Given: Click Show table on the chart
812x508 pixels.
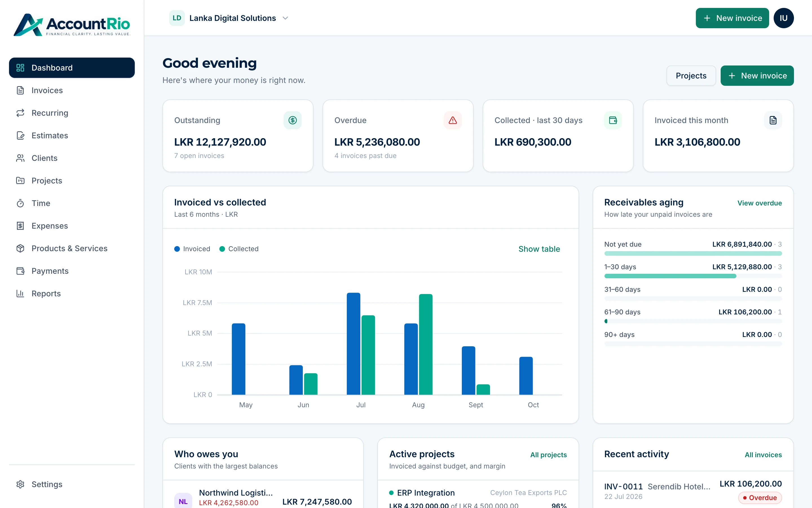Looking at the screenshot, I should pyautogui.click(x=539, y=249).
